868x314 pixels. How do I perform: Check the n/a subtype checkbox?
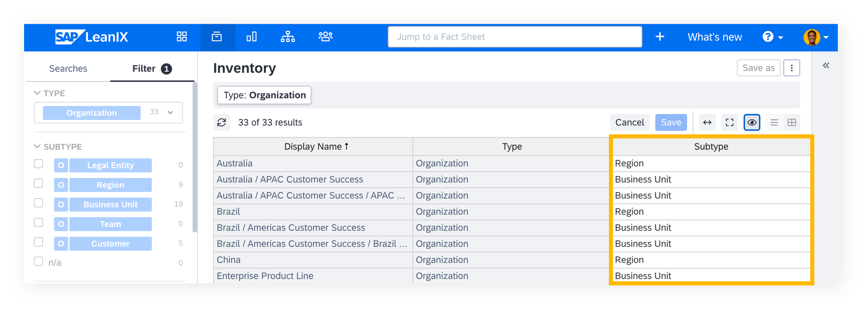[38, 261]
